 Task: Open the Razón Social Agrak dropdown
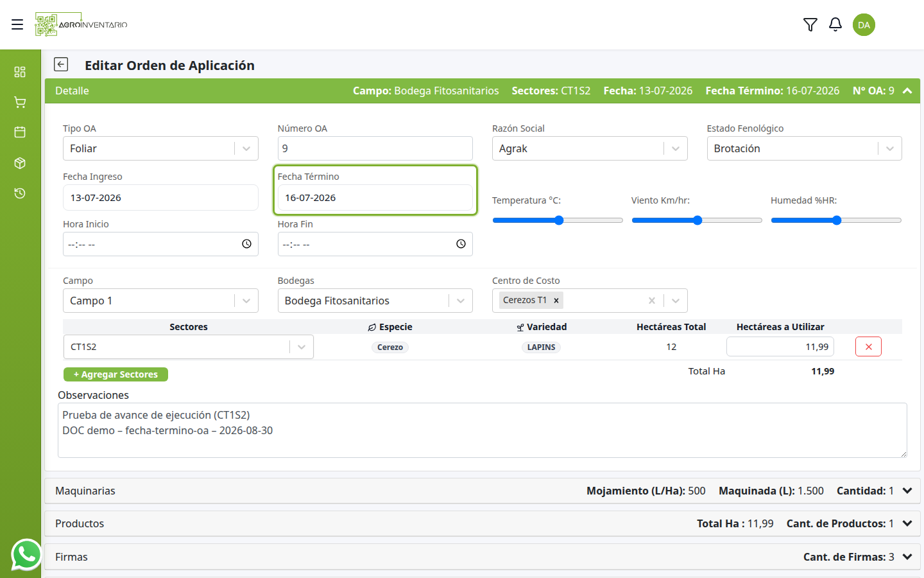590,148
